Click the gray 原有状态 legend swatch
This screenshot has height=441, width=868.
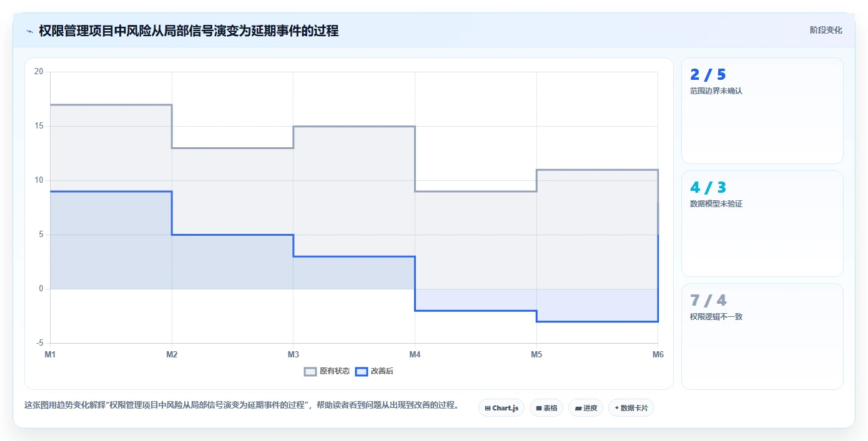click(310, 371)
